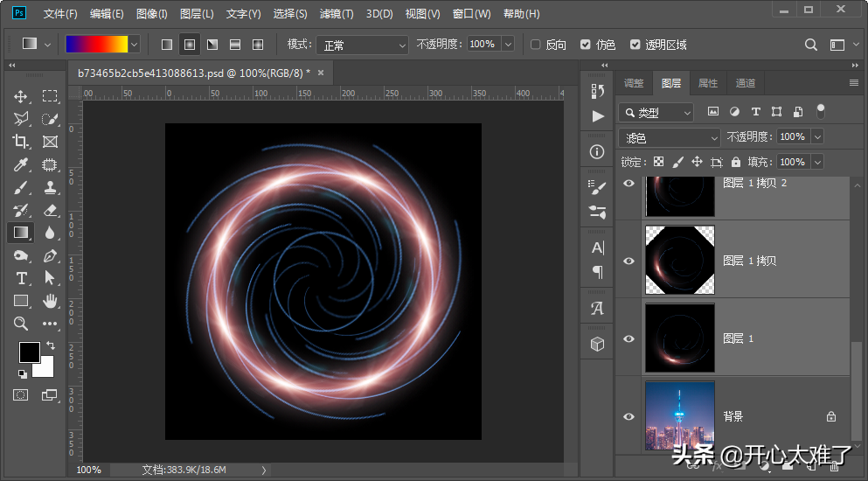
Task: Open the 滤色 layer blend mode dropdown
Action: [x=670, y=137]
